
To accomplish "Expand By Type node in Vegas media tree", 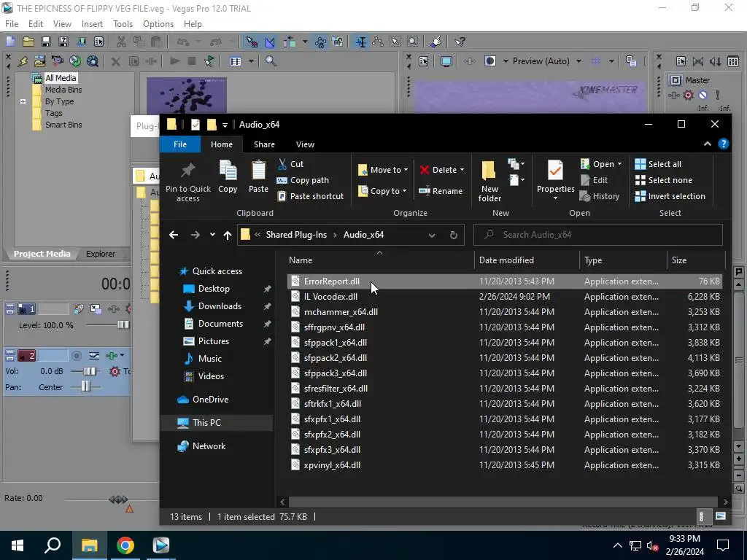I will [23, 101].
